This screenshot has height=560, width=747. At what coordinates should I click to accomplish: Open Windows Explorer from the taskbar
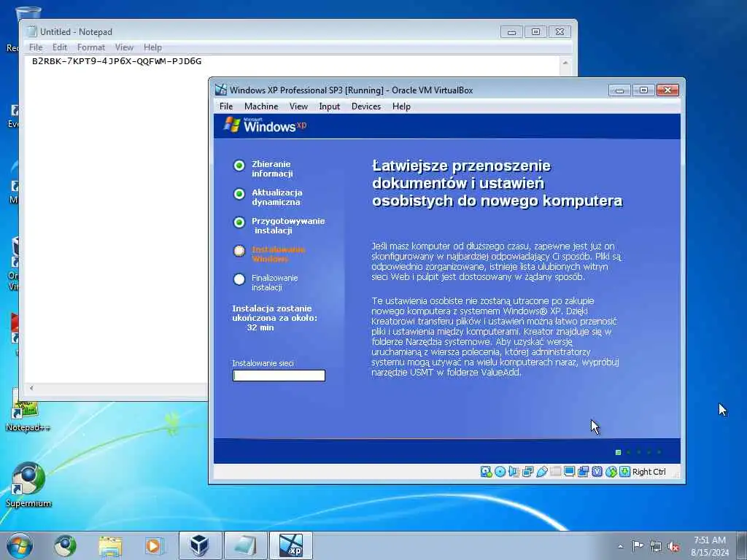pos(111,545)
